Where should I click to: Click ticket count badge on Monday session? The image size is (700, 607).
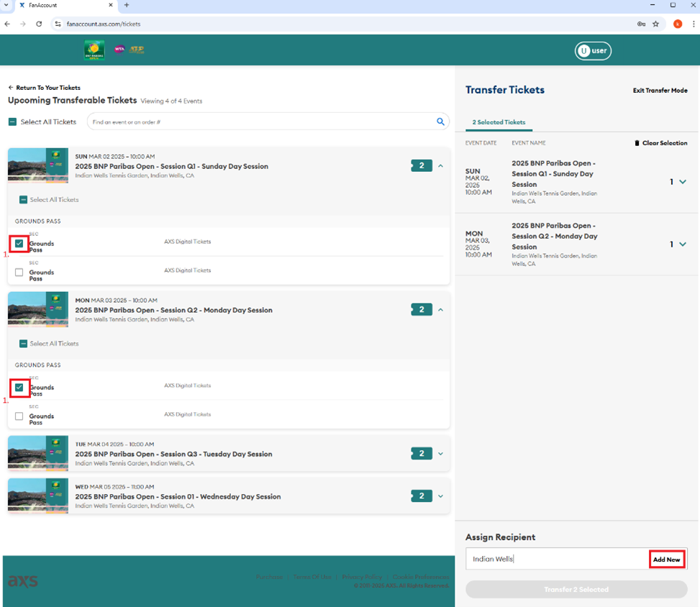coord(422,310)
